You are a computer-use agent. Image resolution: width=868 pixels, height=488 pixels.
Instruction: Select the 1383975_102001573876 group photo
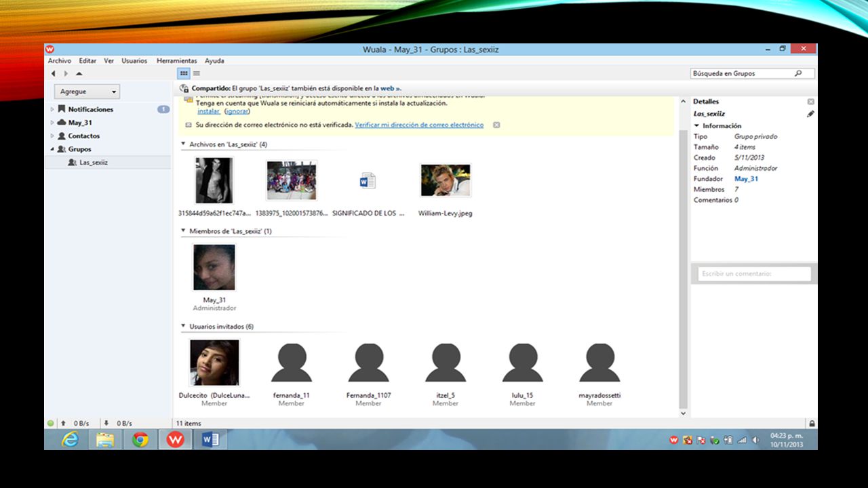292,180
